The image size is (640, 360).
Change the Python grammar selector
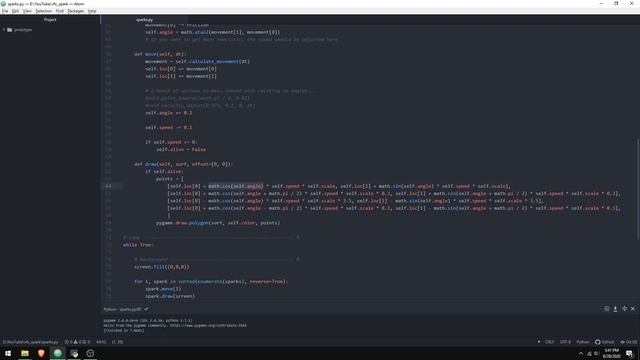tap(582, 342)
